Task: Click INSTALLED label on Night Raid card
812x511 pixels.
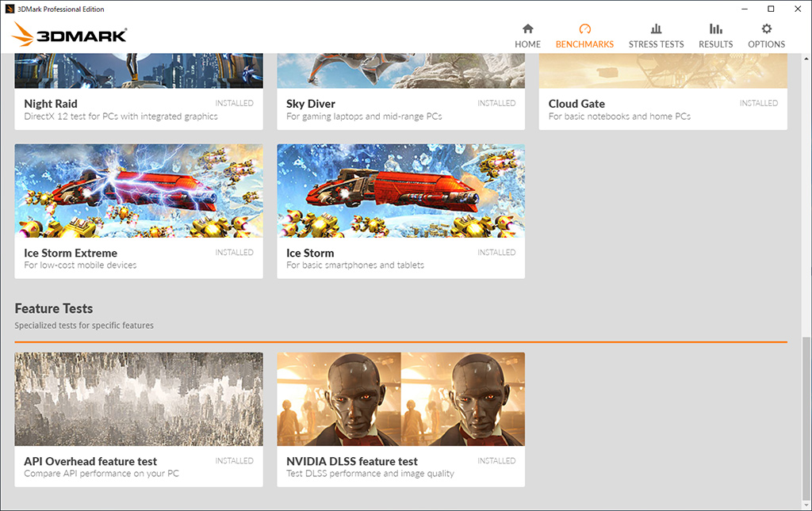Action: click(235, 104)
